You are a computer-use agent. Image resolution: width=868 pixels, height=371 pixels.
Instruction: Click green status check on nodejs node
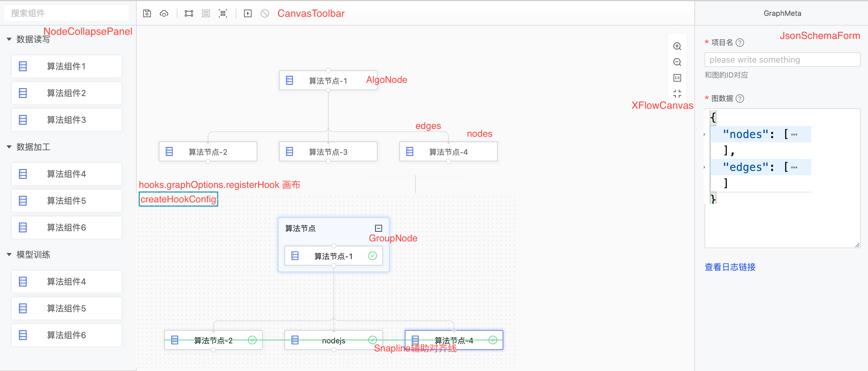tap(372, 340)
